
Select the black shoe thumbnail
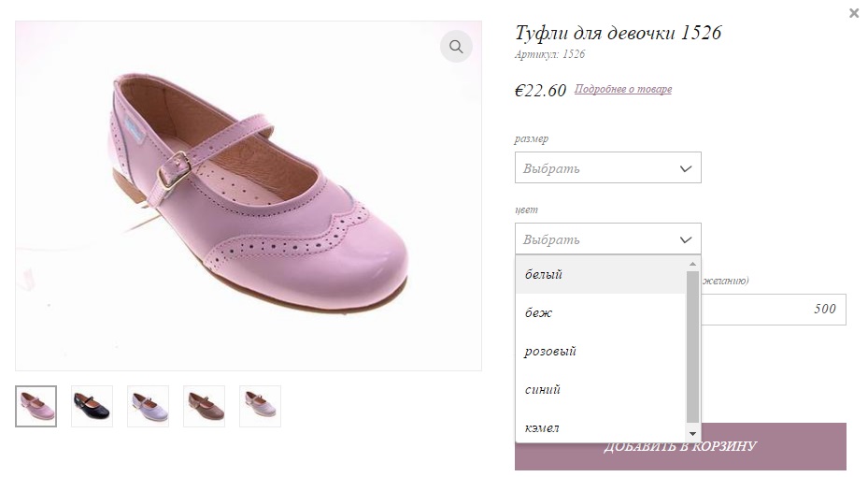(x=92, y=406)
